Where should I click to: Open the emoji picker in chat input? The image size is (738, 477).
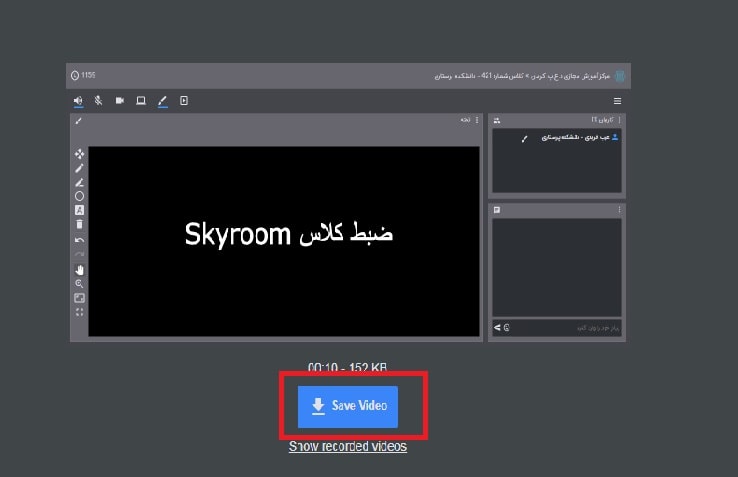pyautogui.click(x=506, y=328)
